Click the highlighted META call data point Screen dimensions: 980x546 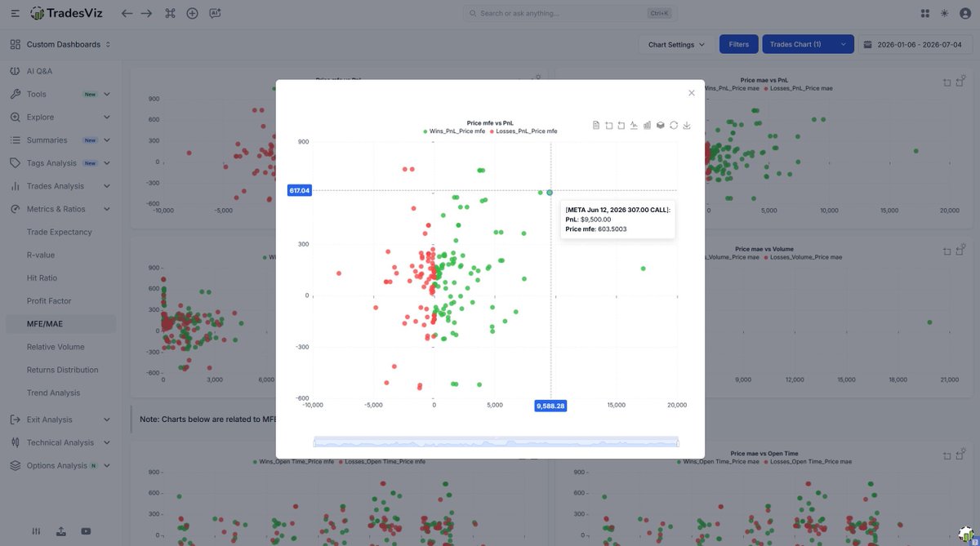550,193
